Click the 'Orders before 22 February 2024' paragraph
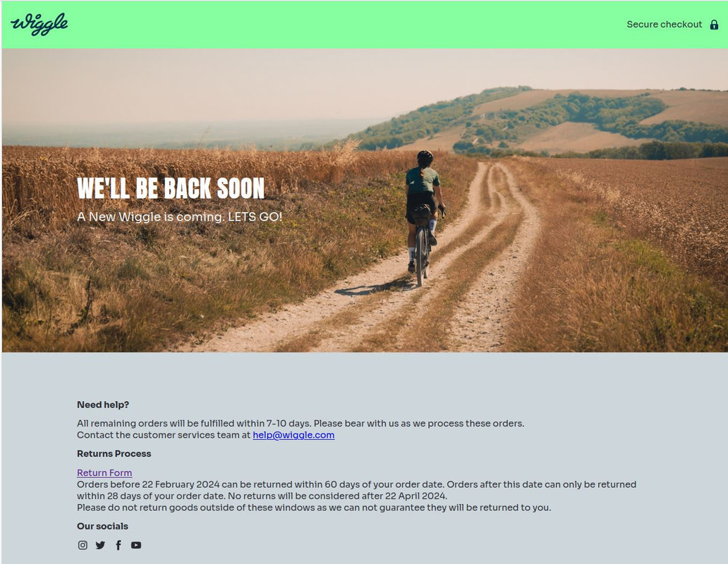This screenshot has width=728, height=564. pos(356,490)
